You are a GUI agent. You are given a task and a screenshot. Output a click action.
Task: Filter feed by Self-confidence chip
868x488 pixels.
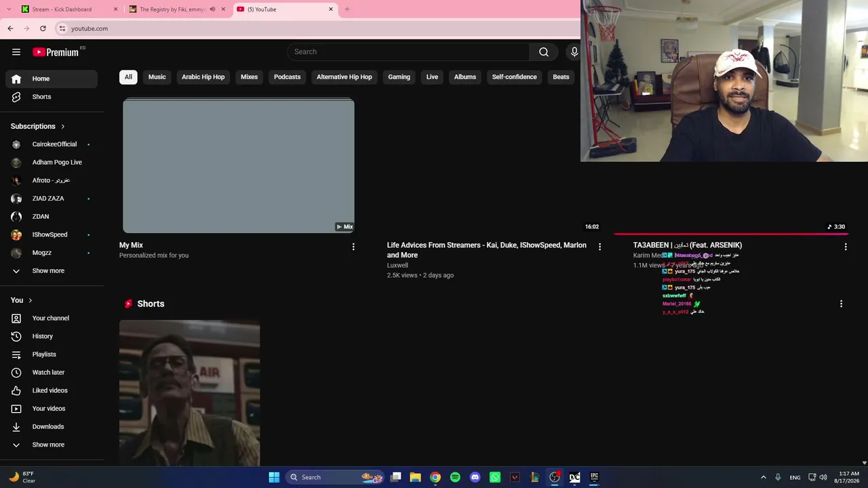[x=514, y=77]
